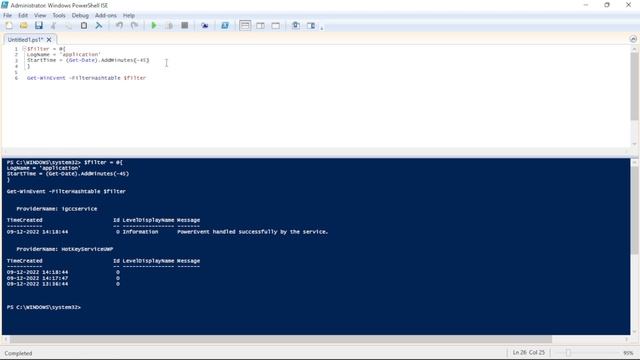The image size is (640, 360).
Task: Expand the toolbar overflow options arrow
Action: pos(322,28)
